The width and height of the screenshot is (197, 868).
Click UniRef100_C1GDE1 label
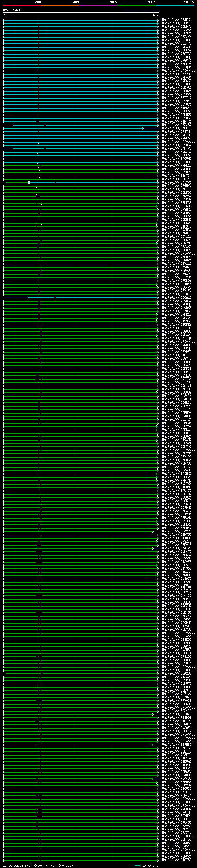pyautogui.click(x=177, y=725)
